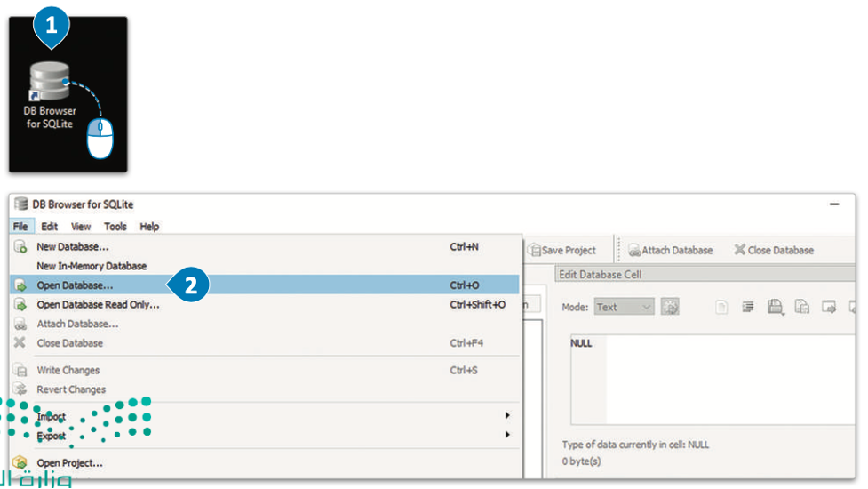Click the 0 byte(s) status text
This screenshot has width=868, height=489.
(581, 461)
